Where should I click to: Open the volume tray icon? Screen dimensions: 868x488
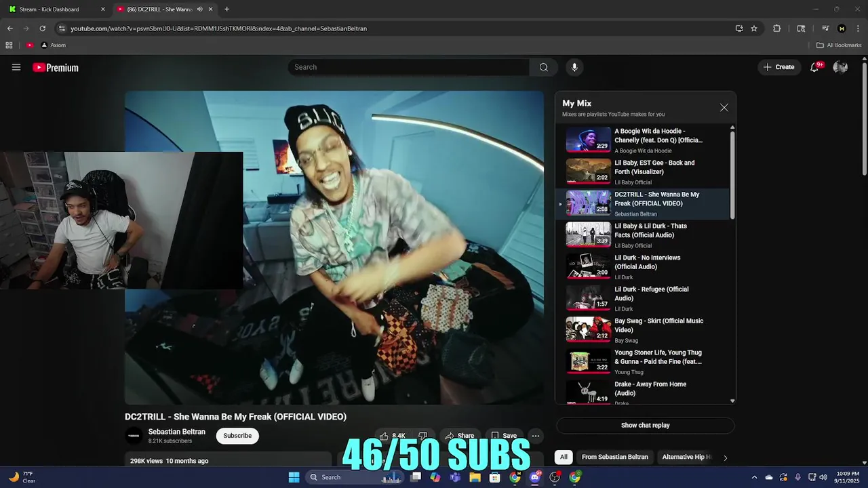[x=823, y=477]
